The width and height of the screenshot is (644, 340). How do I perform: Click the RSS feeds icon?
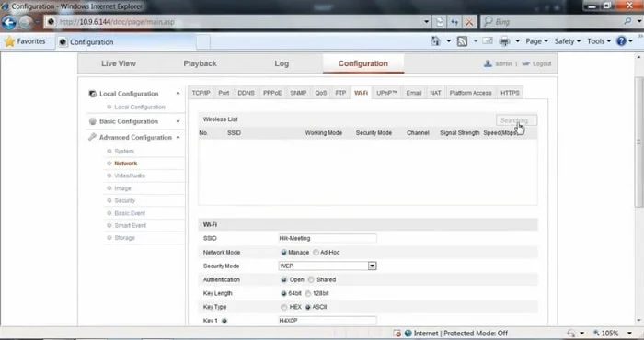(x=462, y=41)
